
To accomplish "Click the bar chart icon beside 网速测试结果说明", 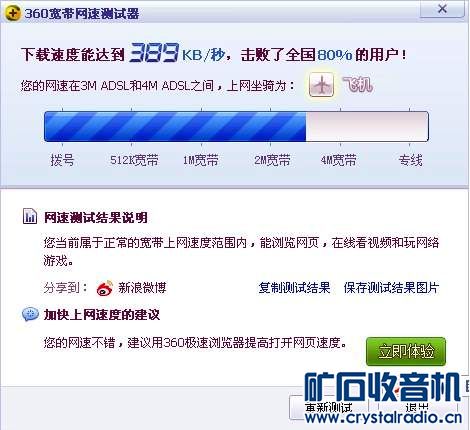I will (x=30, y=216).
